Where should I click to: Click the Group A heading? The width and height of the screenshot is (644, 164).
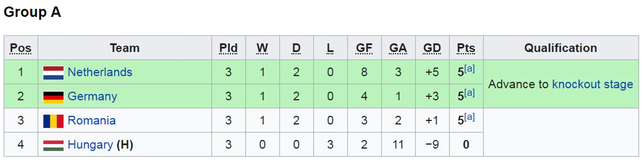coord(32,12)
